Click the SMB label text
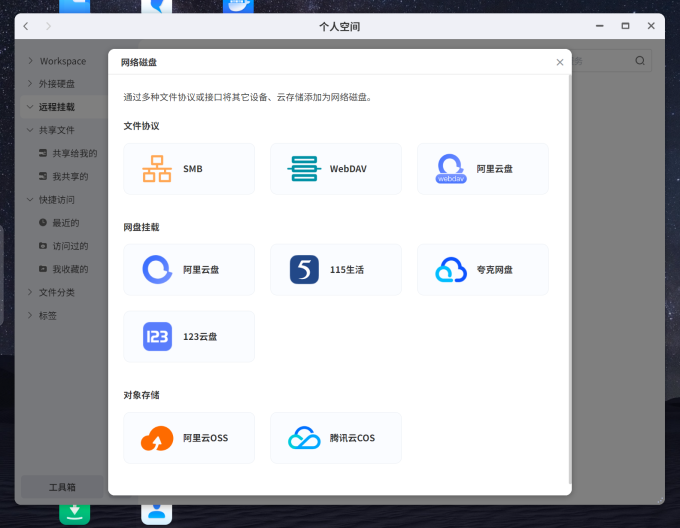 coord(193,169)
